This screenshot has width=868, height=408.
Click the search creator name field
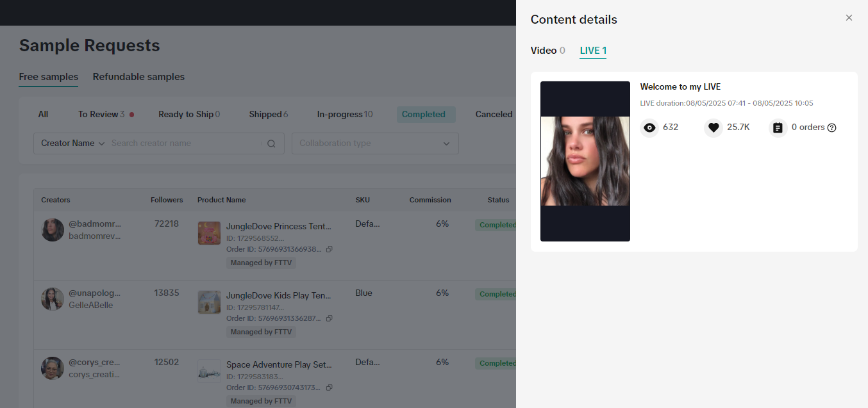pyautogui.click(x=185, y=143)
